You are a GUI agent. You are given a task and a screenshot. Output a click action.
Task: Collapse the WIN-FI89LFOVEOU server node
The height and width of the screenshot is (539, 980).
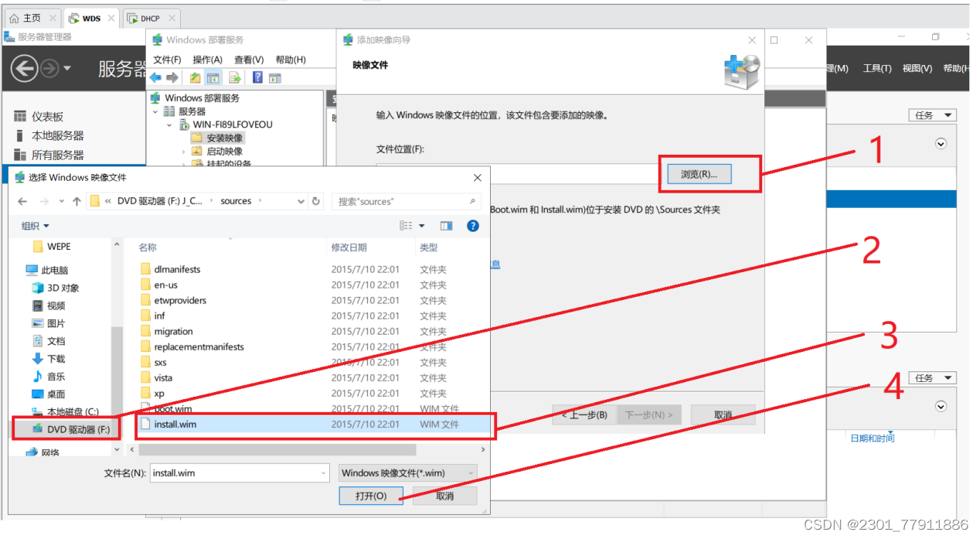pos(169,125)
